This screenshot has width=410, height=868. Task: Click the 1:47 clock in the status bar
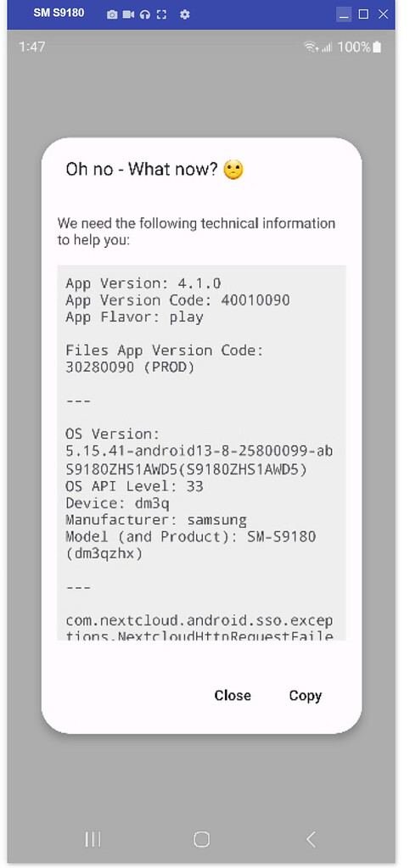coord(31,47)
